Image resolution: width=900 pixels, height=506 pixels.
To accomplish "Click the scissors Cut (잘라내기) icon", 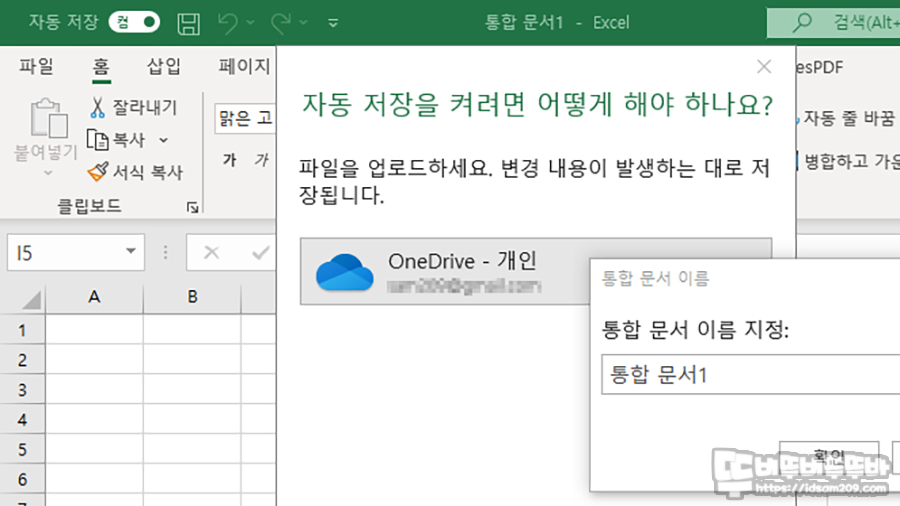I will pos(97,107).
